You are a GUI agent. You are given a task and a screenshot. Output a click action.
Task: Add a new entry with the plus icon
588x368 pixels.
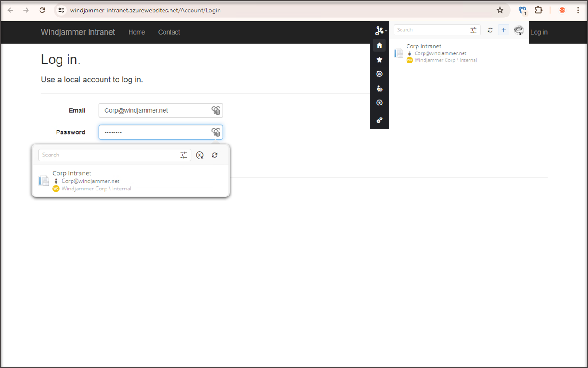click(503, 30)
